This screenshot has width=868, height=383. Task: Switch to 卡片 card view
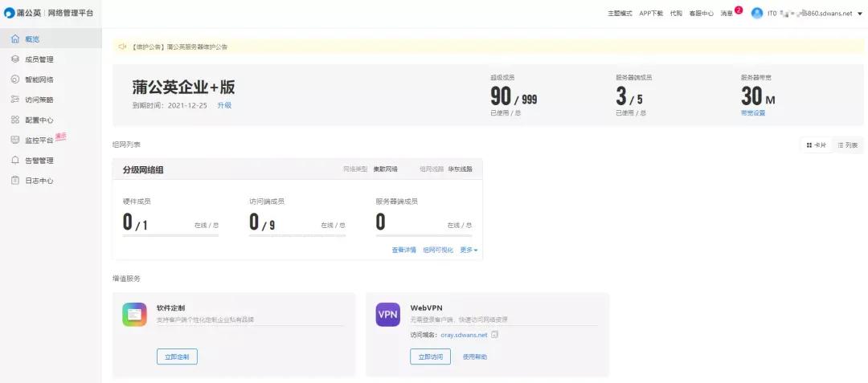click(817, 145)
